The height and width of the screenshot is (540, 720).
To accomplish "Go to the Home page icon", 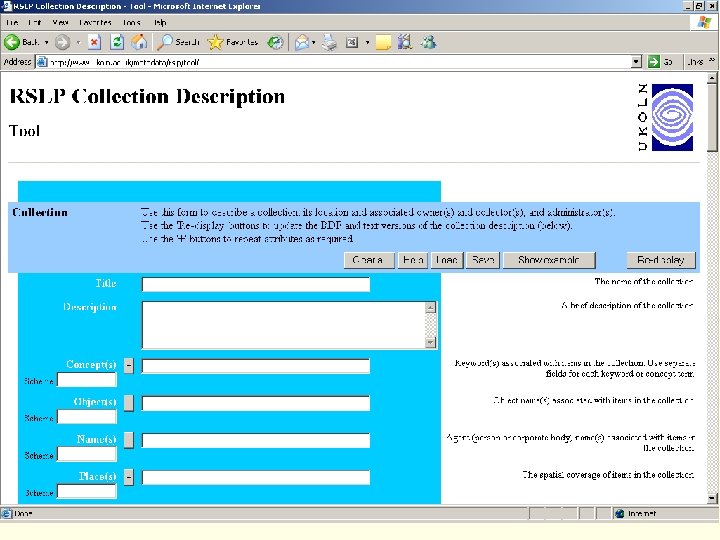I will tap(139, 42).
